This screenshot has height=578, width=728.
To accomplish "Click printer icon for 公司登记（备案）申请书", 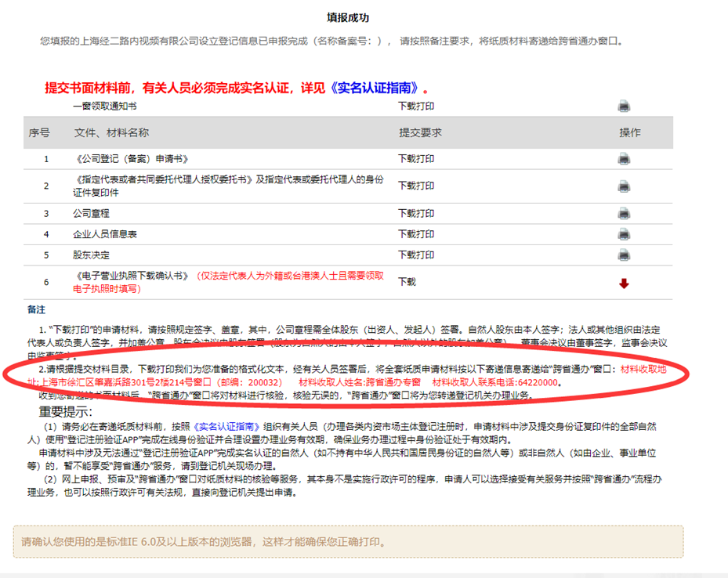I will (624, 159).
